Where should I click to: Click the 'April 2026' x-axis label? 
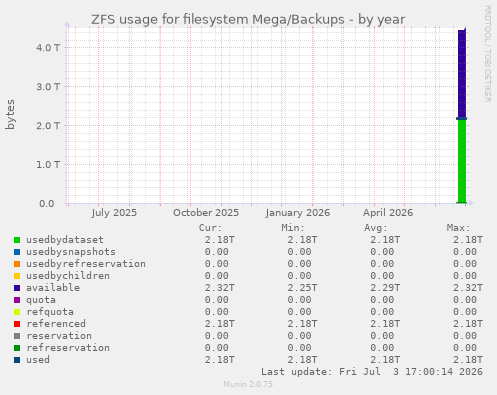click(x=388, y=213)
